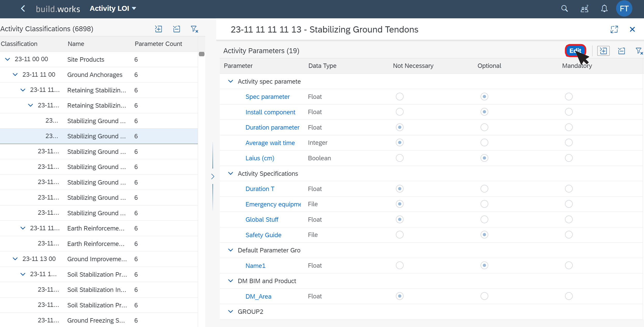
Task: Click the build.works logo
Action: coord(58,9)
